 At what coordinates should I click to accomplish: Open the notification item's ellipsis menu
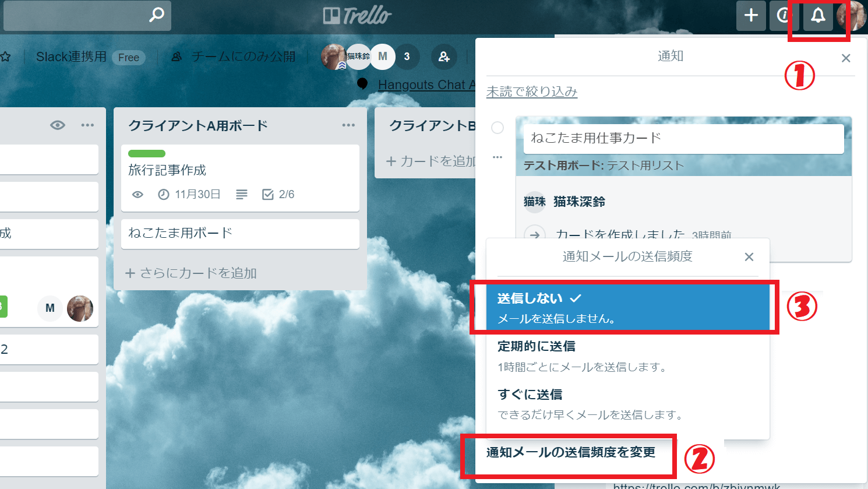497,157
